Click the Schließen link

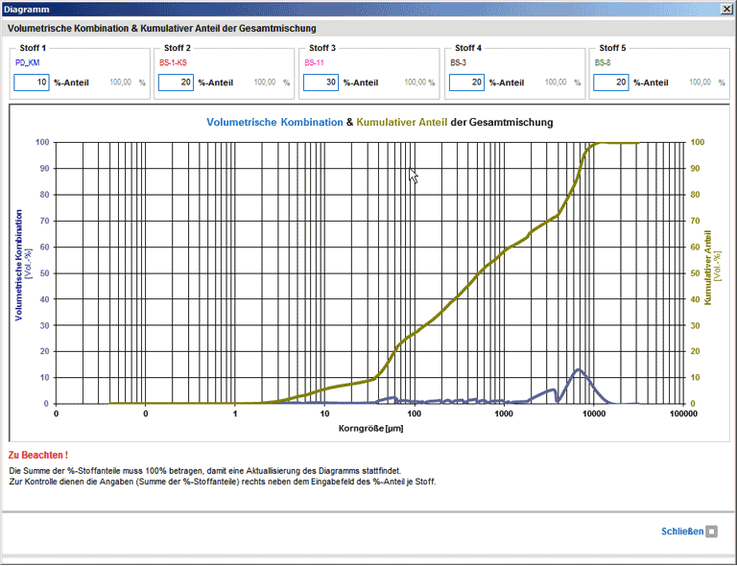682,531
